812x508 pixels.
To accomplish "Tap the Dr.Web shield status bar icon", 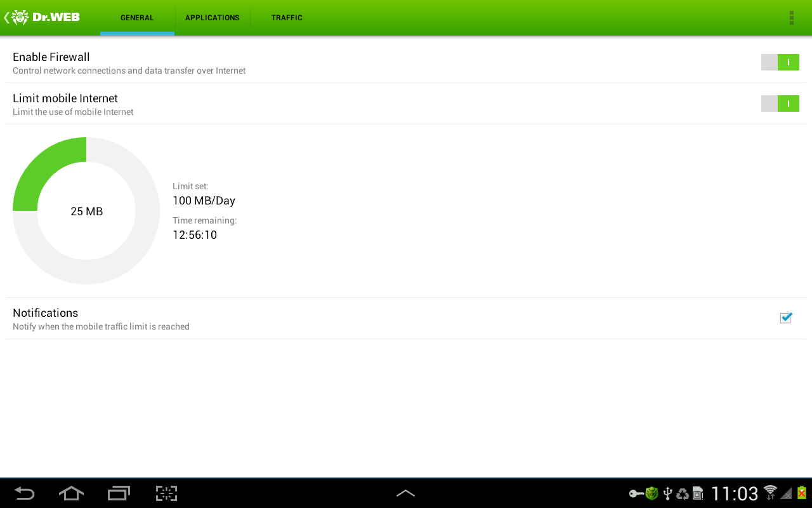I will [652, 493].
